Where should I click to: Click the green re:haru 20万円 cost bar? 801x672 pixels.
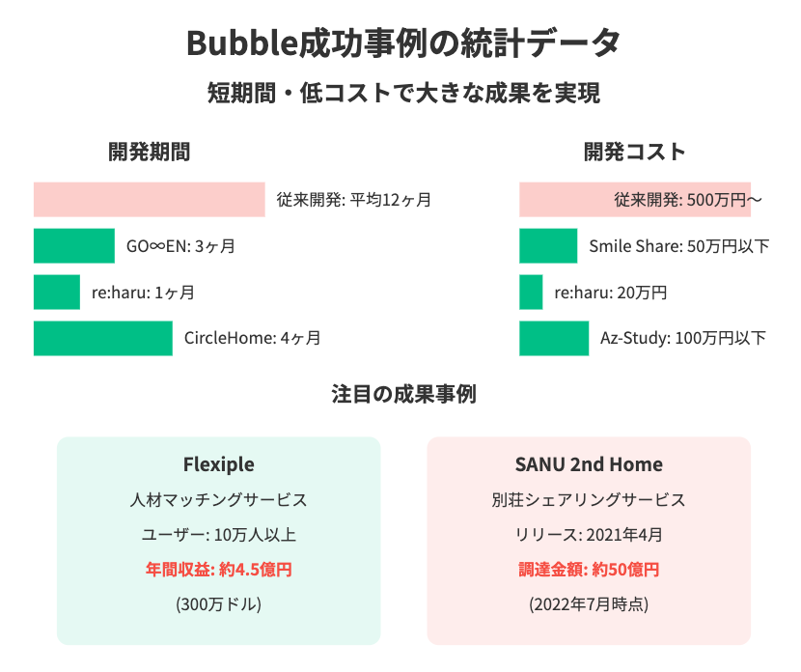[531, 292]
